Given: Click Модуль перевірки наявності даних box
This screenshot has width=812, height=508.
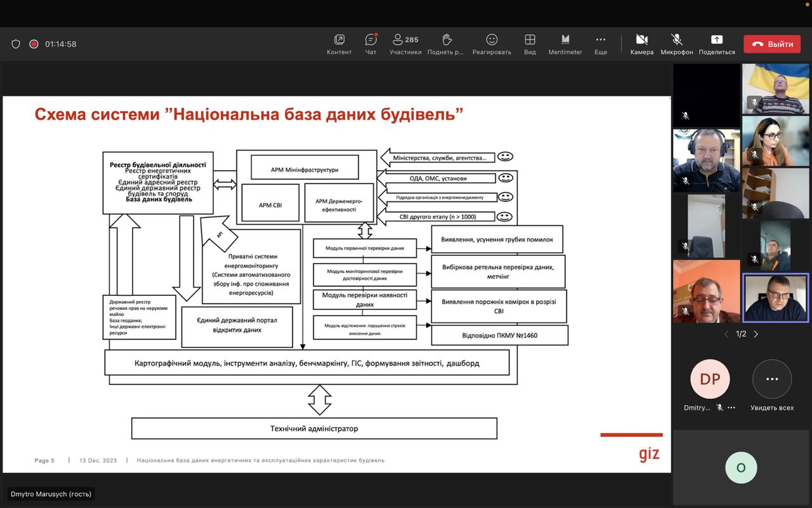Looking at the screenshot, I should pos(365,300).
